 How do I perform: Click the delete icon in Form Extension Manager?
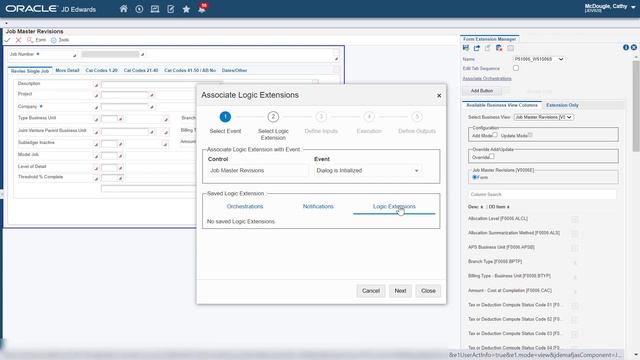tap(499, 48)
